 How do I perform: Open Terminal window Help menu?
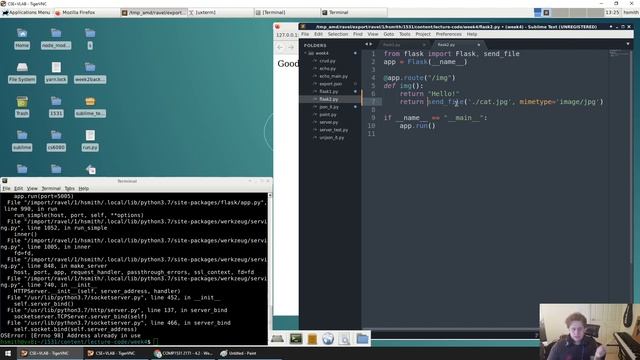[83, 189]
